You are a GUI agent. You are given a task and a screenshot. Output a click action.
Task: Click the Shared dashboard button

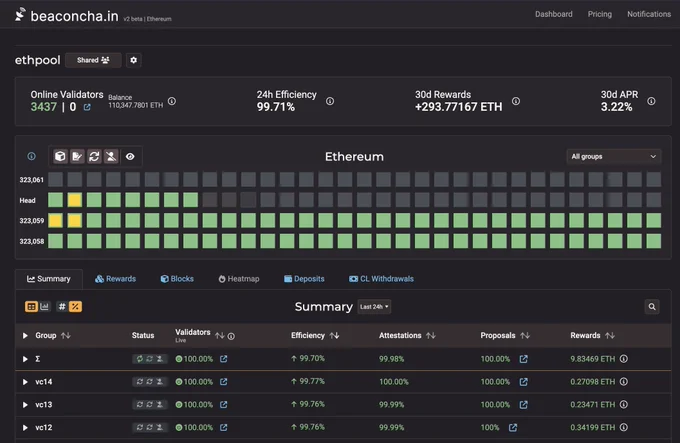93,60
